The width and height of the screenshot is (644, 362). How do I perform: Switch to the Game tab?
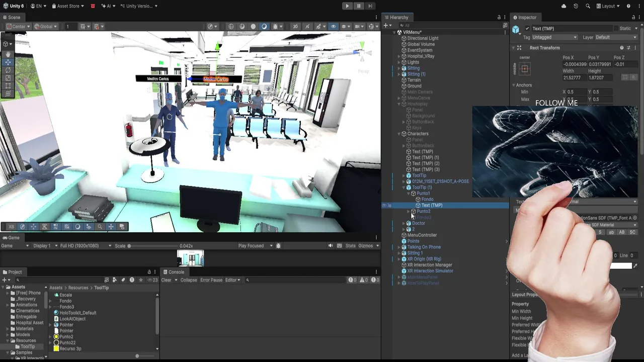pyautogui.click(x=11, y=238)
